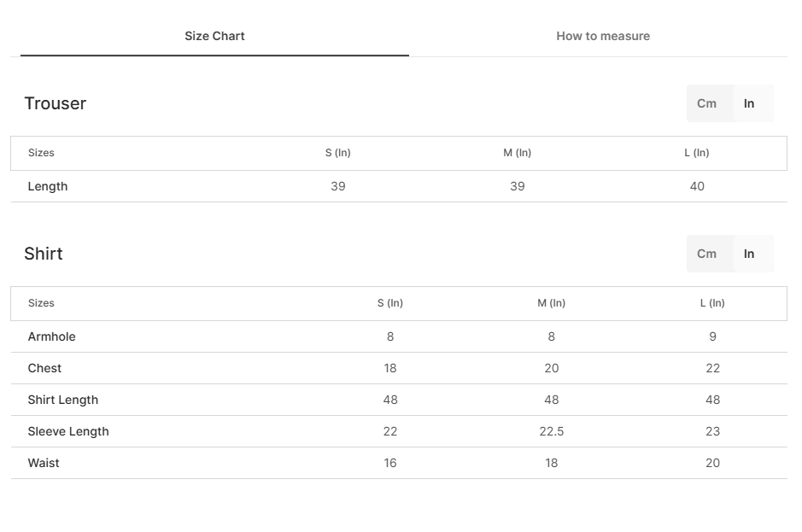This screenshot has height=532, width=802.
Task: Select the Waist value 16
Action: click(x=390, y=463)
